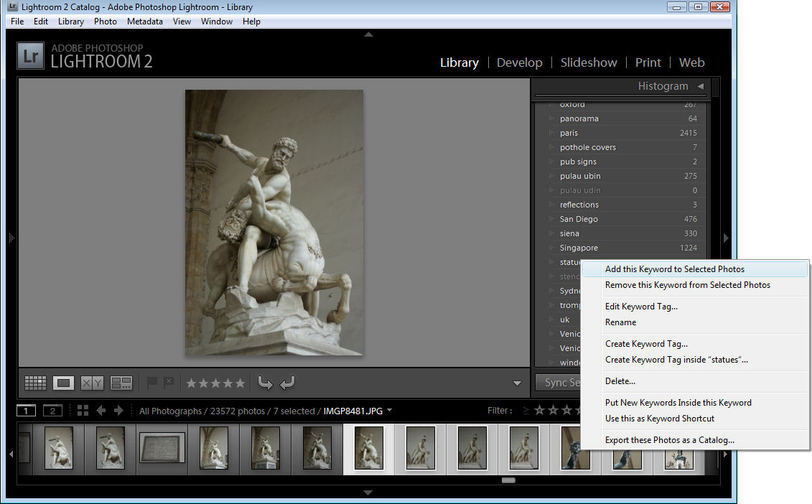Open main window display button 1

pyautogui.click(x=26, y=411)
